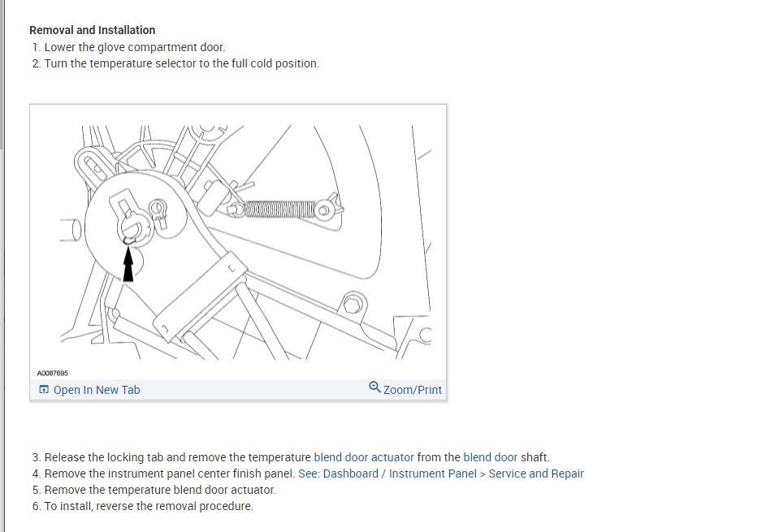Select the 'Zoom/Print' text link
The height and width of the screenshot is (532, 775).
coord(412,390)
